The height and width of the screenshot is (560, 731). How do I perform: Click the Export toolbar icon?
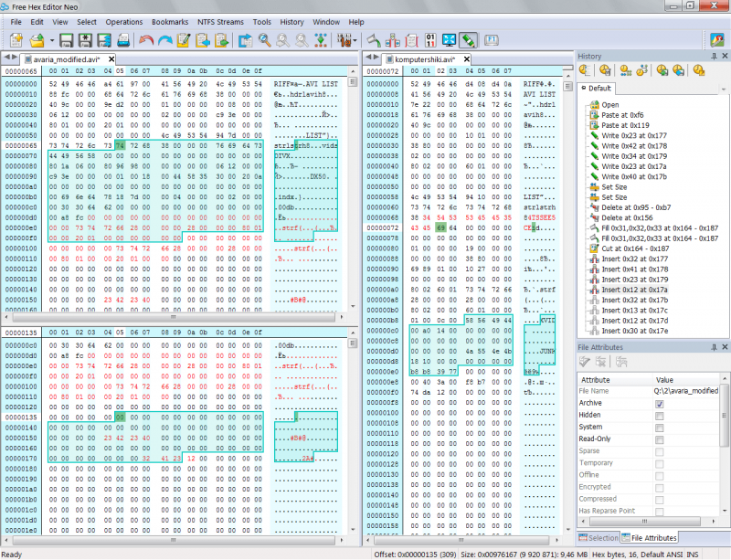pyautogui.click(x=245, y=40)
